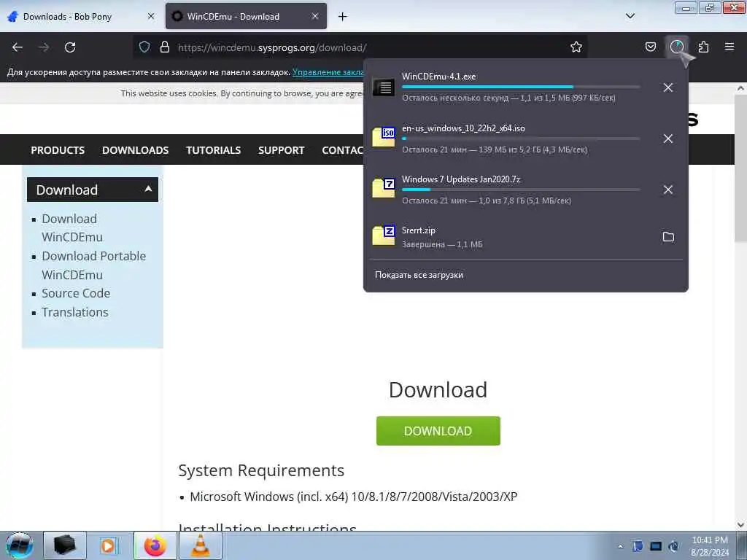
Task: Open VLC media player from taskbar
Action: 201,545
